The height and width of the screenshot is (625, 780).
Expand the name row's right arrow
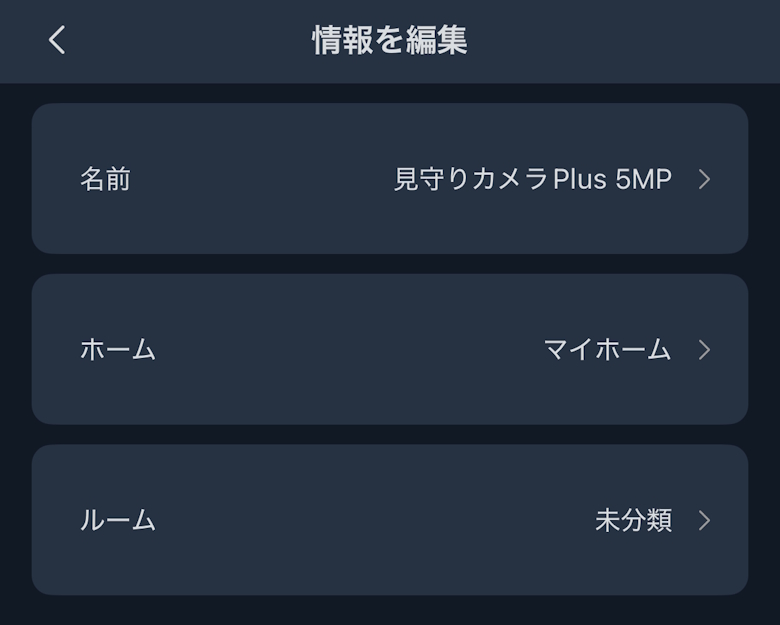point(704,179)
